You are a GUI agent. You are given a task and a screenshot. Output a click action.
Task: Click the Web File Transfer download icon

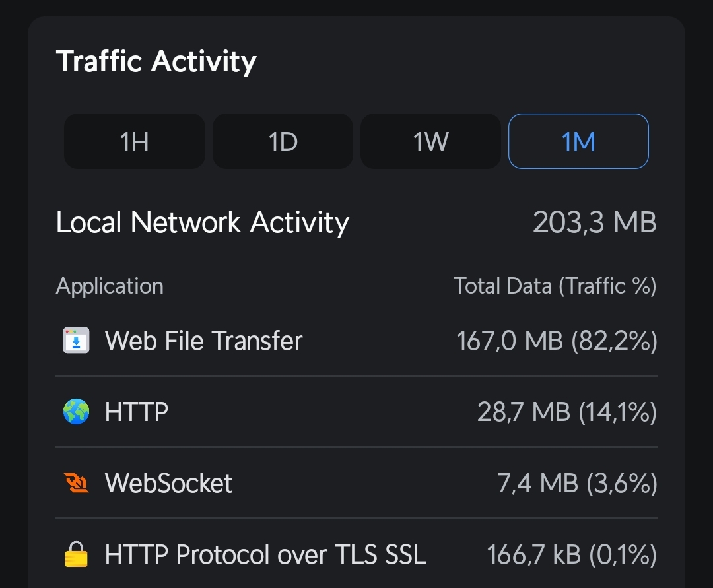coord(76,341)
